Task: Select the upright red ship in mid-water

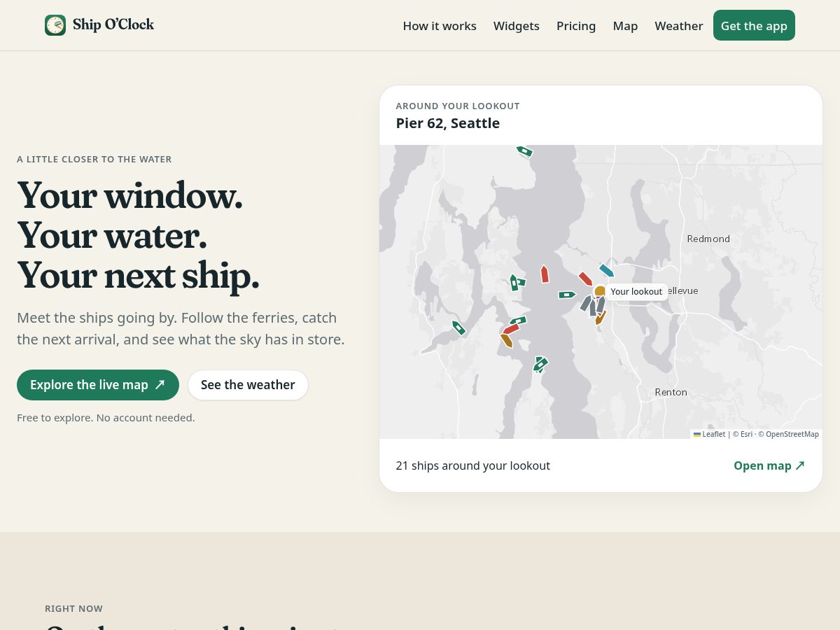Action: click(x=545, y=274)
